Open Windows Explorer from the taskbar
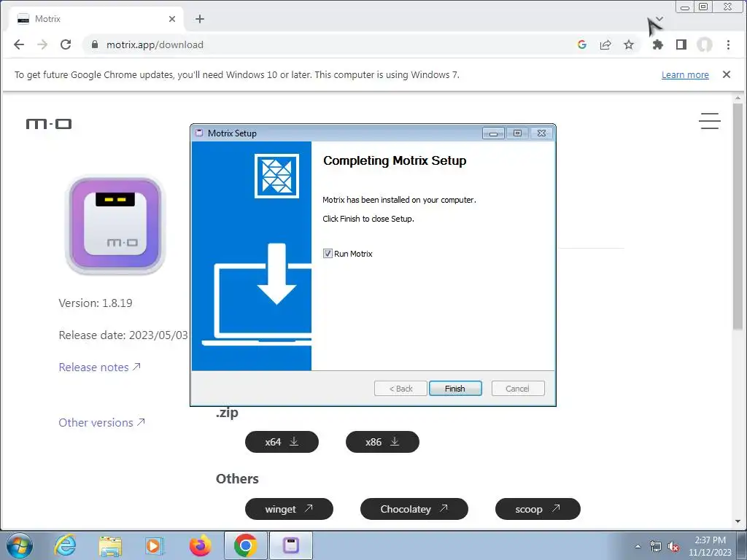 click(110, 545)
